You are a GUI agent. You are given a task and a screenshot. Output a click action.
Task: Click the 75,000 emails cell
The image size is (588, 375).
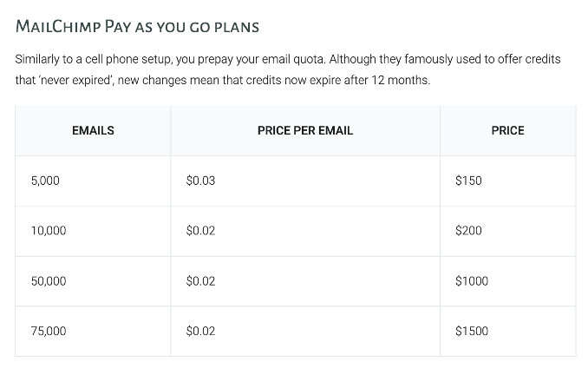49,331
